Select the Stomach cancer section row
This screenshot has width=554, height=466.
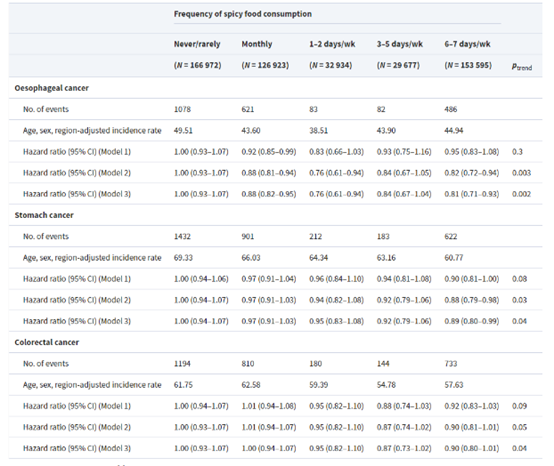[x=276, y=215]
